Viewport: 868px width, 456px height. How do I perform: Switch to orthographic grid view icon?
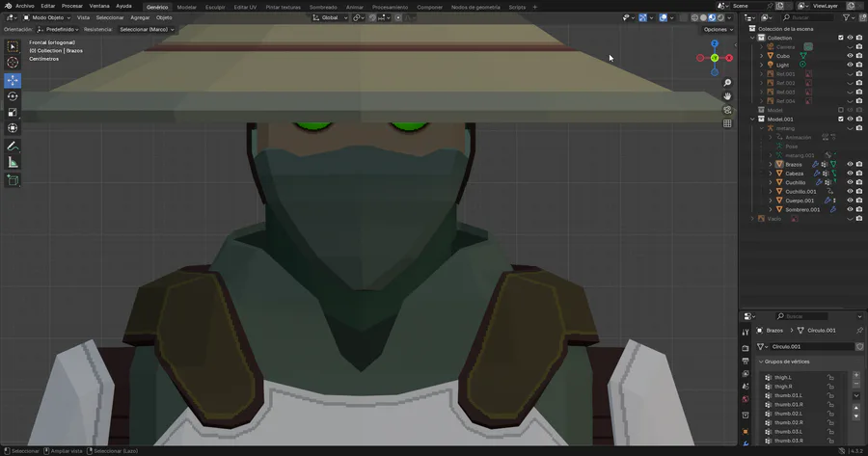click(727, 123)
